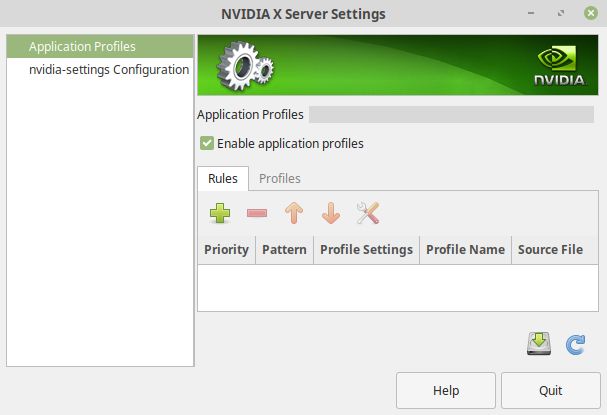Select Application Profiles in sidebar
607x415 pixels.
coord(100,46)
